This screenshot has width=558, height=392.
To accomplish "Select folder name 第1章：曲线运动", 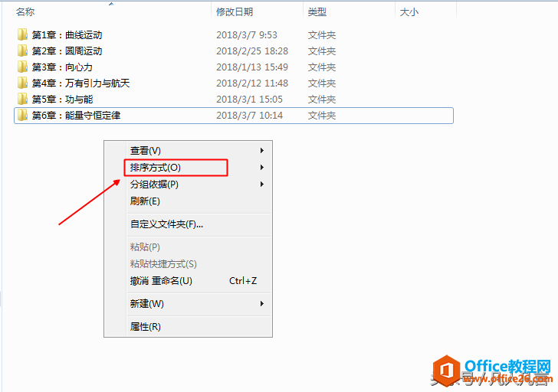I will 67,34.
